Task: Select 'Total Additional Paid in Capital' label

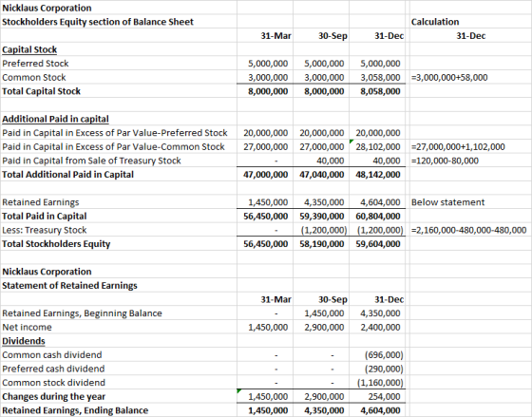Action: [x=67, y=175]
